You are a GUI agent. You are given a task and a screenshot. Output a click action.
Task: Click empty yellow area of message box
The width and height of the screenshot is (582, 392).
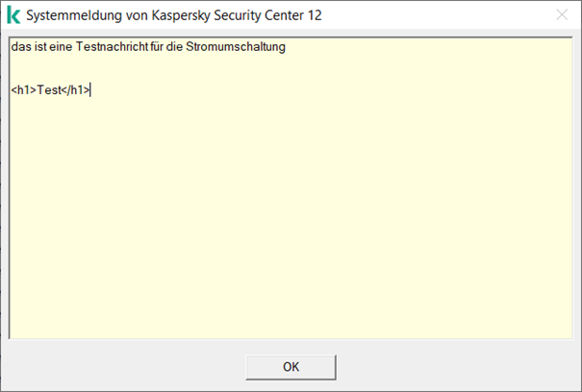click(289, 221)
